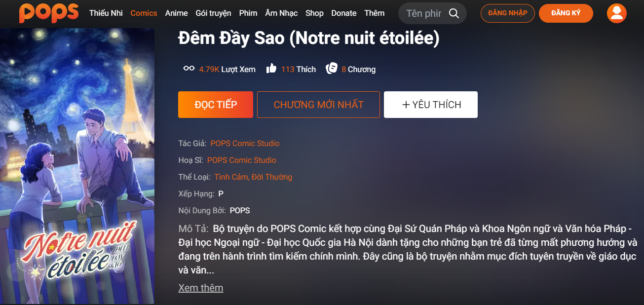Open the POPS Comic Studio author link

coord(245,144)
